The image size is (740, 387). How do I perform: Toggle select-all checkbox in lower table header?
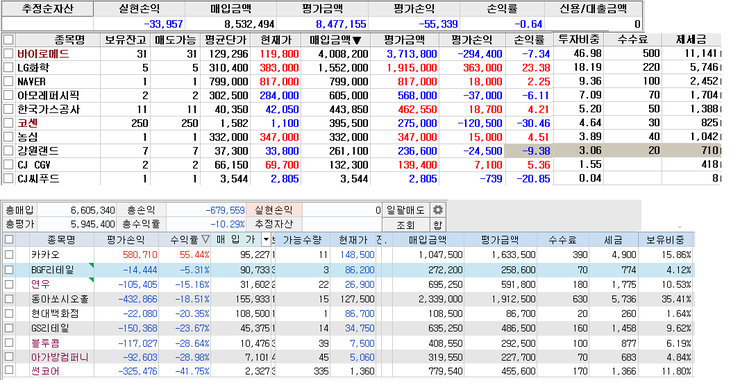click(9, 240)
